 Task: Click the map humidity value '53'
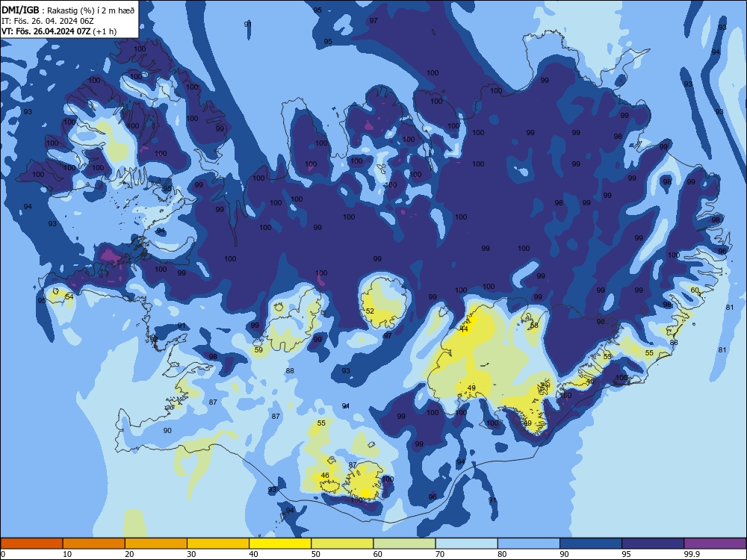click(x=607, y=356)
